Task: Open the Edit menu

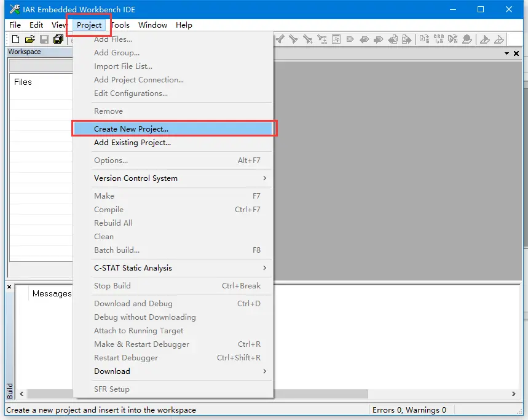Action: coord(36,25)
